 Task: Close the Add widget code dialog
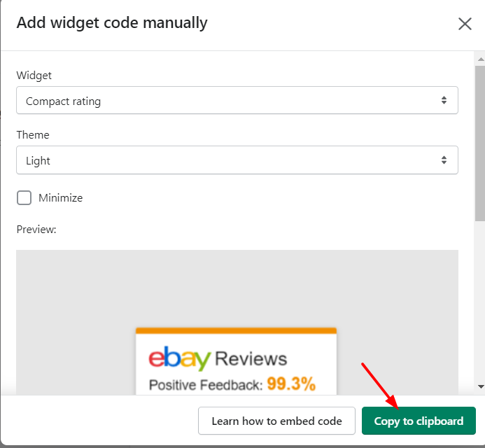pos(465,24)
